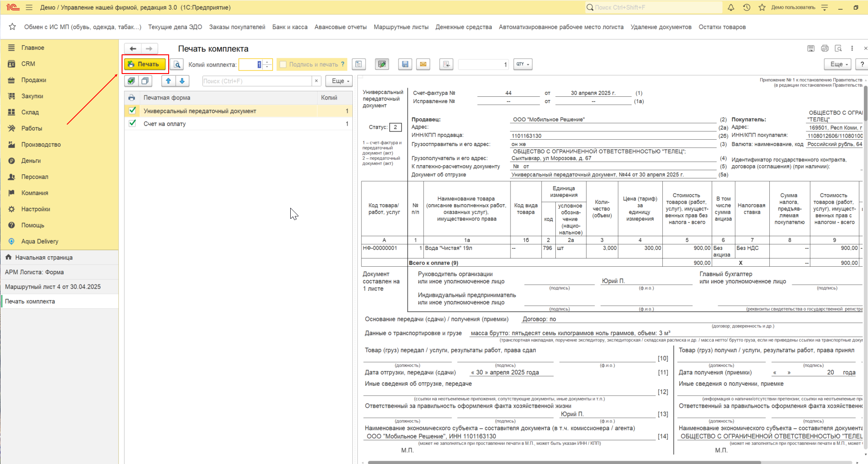Open the Банк и касса shortcut
The image size is (868, 464).
pos(290,27)
